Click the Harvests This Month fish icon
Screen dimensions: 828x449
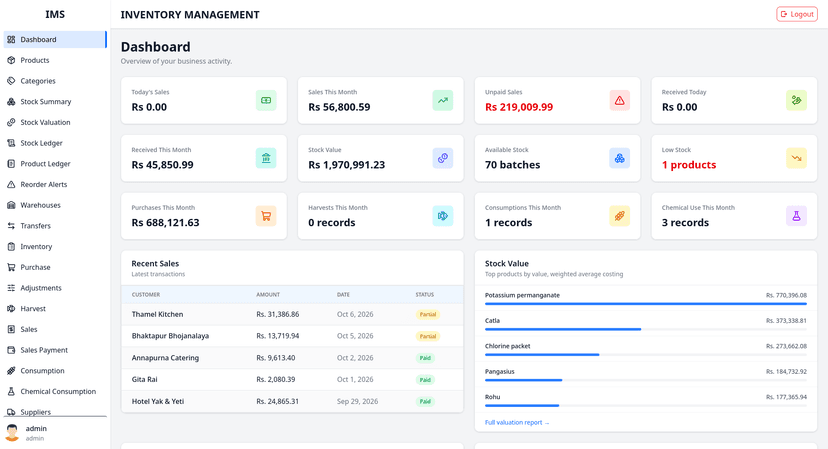[443, 216]
